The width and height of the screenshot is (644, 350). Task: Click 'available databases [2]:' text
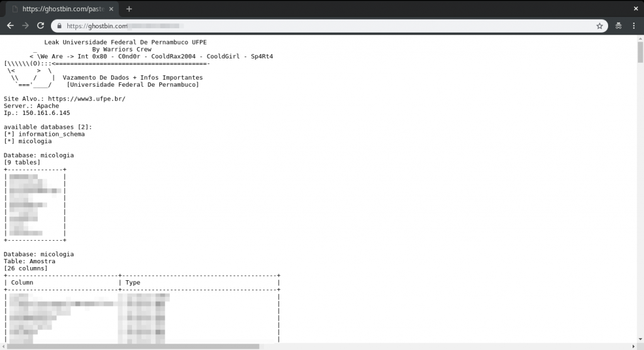pos(48,127)
